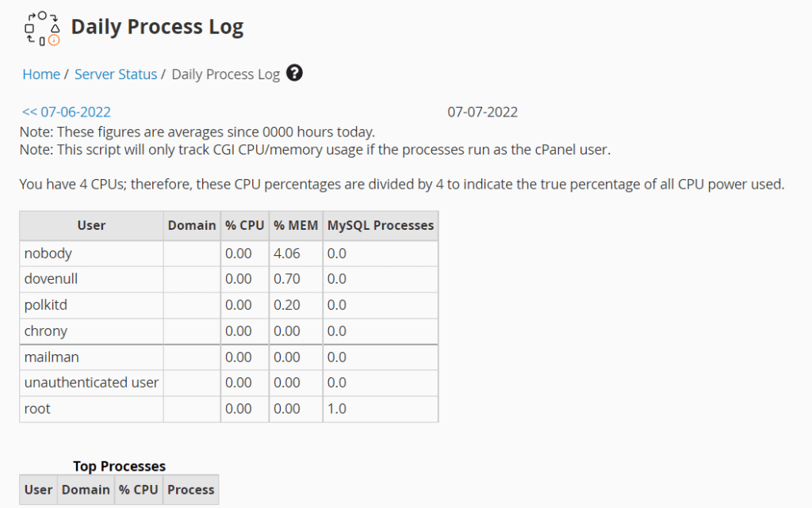Sort the table by User column
This screenshot has width=812, height=508.
pos(91,225)
